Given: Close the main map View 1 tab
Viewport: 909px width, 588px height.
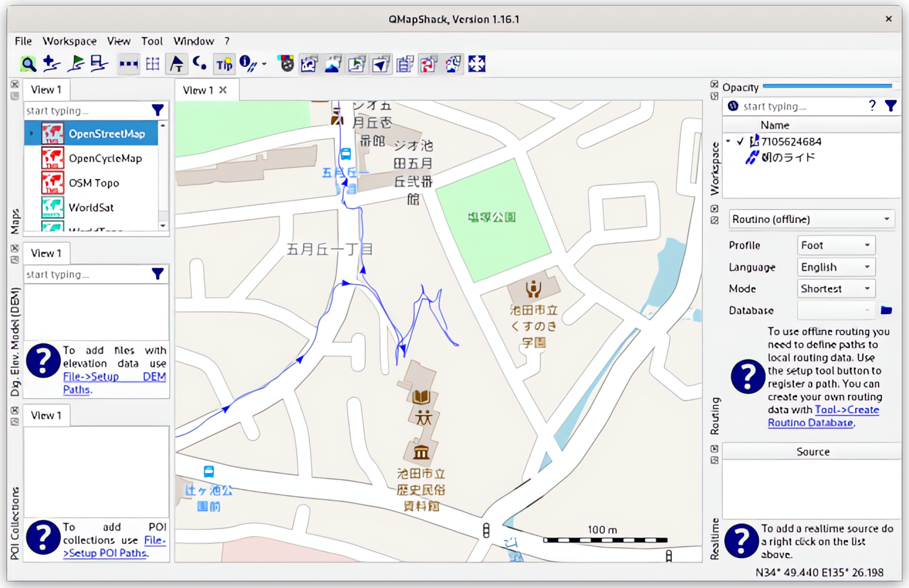Looking at the screenshot, I should pos(223,90).
